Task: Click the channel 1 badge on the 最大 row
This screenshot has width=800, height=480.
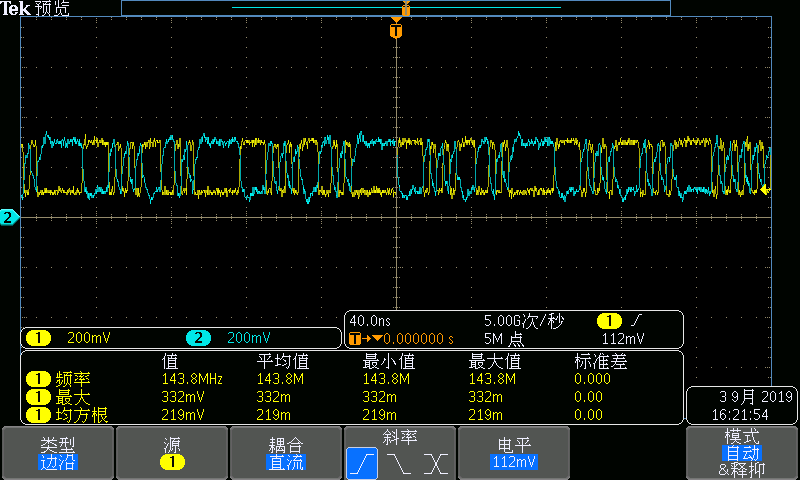Action: point(38,397)
